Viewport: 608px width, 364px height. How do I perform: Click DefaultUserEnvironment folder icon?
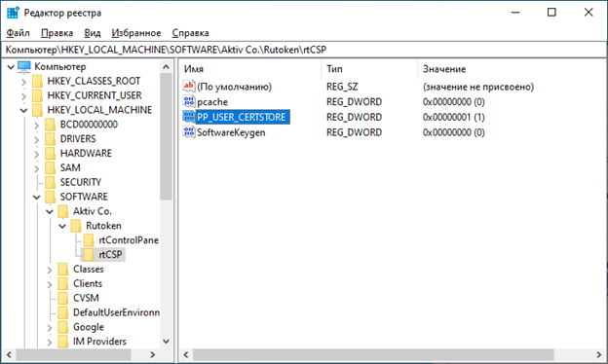[x=62, y=312]
